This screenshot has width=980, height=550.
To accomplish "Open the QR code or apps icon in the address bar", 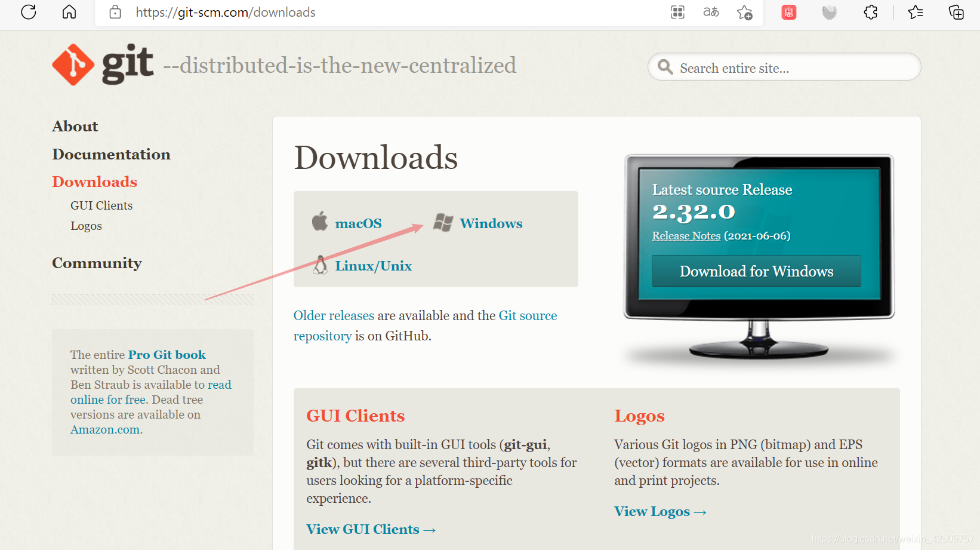I will 677,12.
